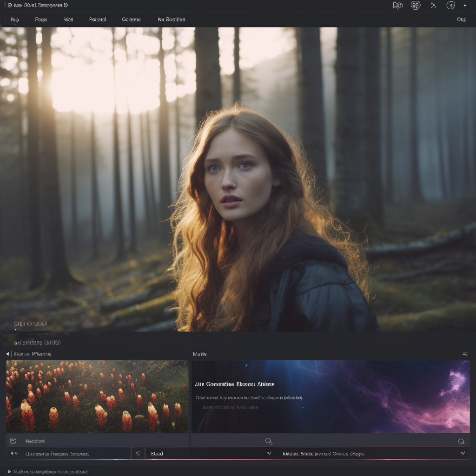Click the small icon at right of the Merle header
Image resolution: width=476 pixels, height=476 pixels.
464,354
